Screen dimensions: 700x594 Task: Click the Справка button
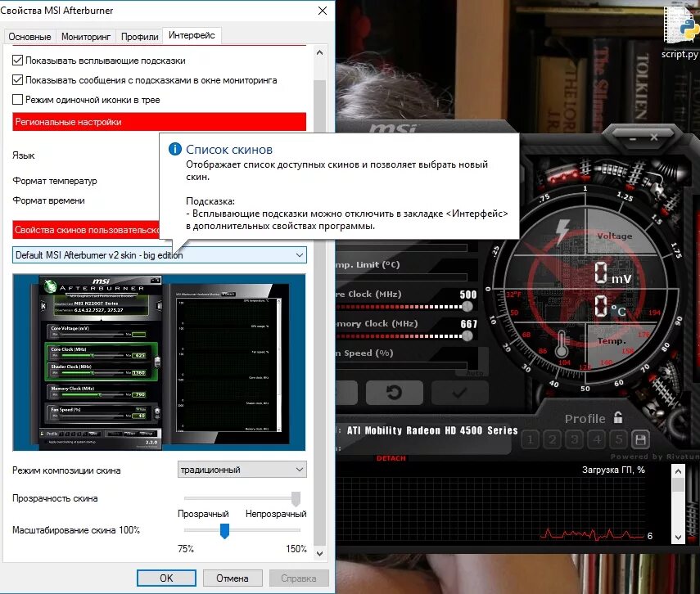[299, 578]
